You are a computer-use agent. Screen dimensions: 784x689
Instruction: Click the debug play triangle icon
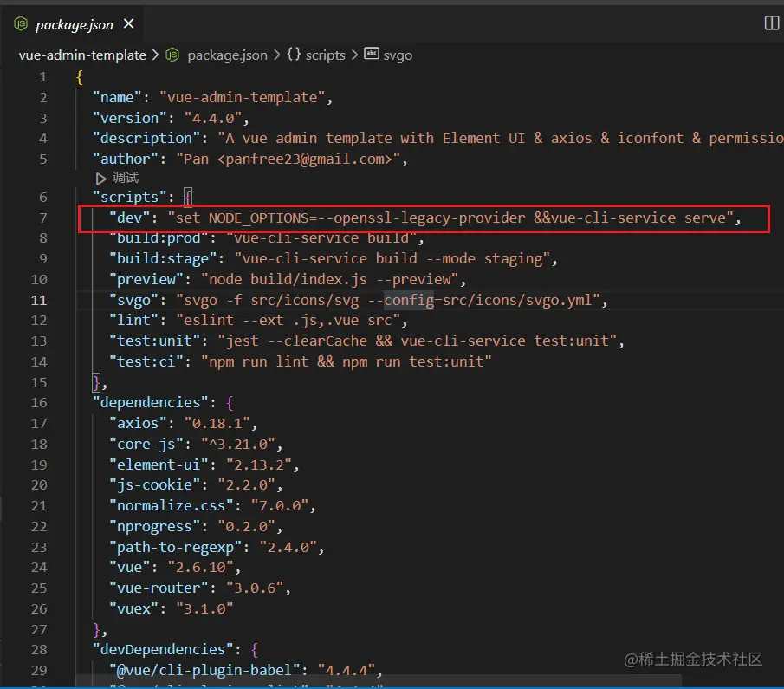100,179
